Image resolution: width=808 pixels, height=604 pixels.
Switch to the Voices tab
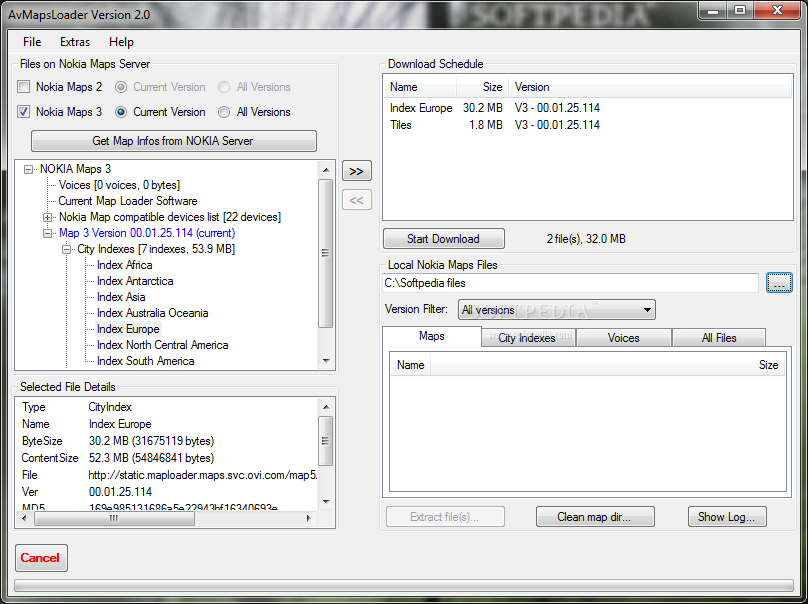click(624, 338)
